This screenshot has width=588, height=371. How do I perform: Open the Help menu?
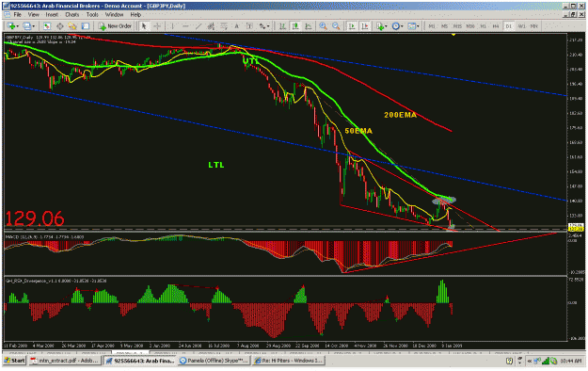point(135,15)
